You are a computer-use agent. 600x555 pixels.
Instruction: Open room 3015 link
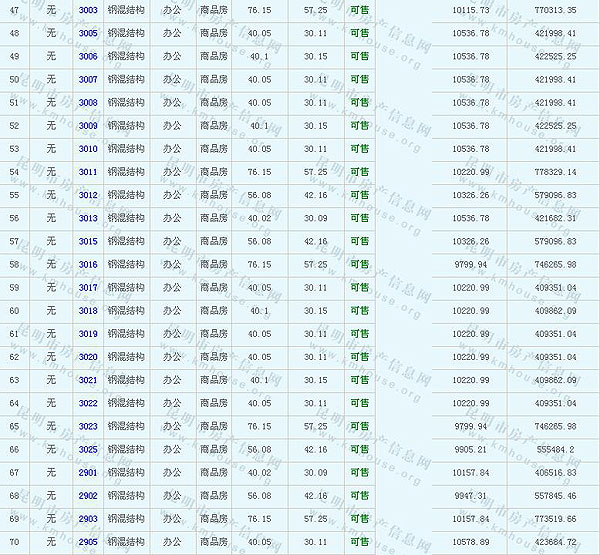pyautogui.click(x=88, y=241)
